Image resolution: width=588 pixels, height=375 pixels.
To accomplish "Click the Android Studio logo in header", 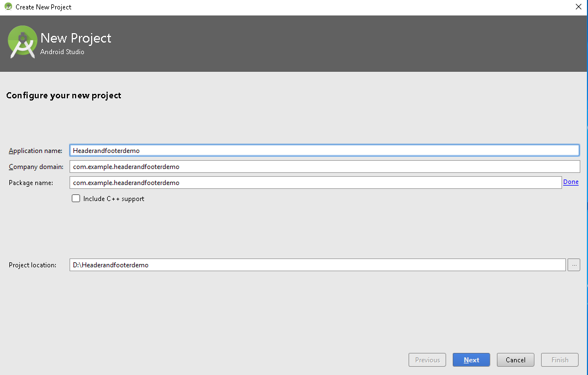I will click(23, 43).
